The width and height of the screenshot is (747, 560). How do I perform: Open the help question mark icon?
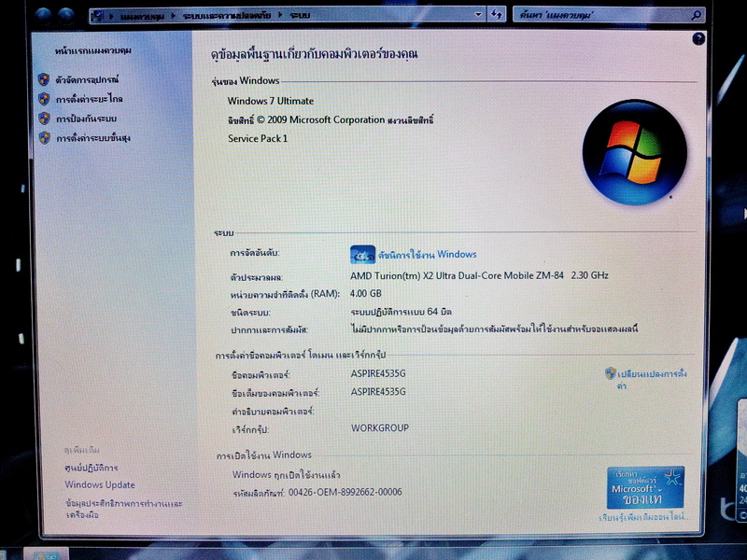click(698, 38)
